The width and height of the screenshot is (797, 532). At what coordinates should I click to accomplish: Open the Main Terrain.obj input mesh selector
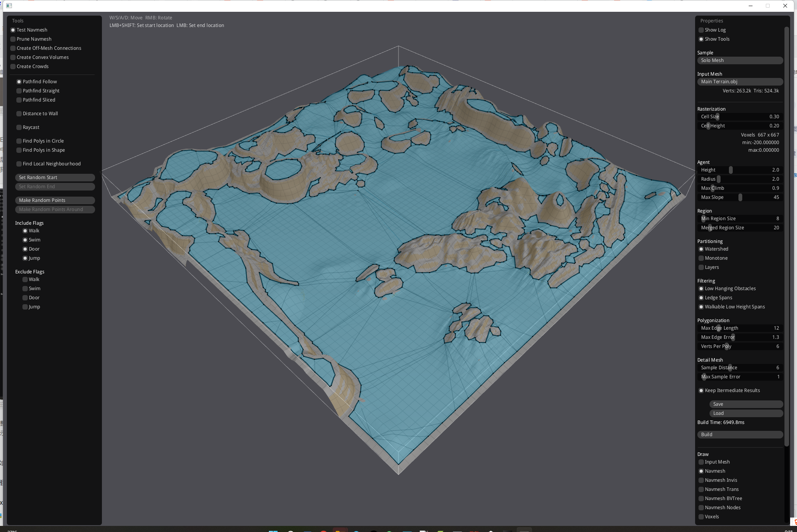(x=740, y=82)
